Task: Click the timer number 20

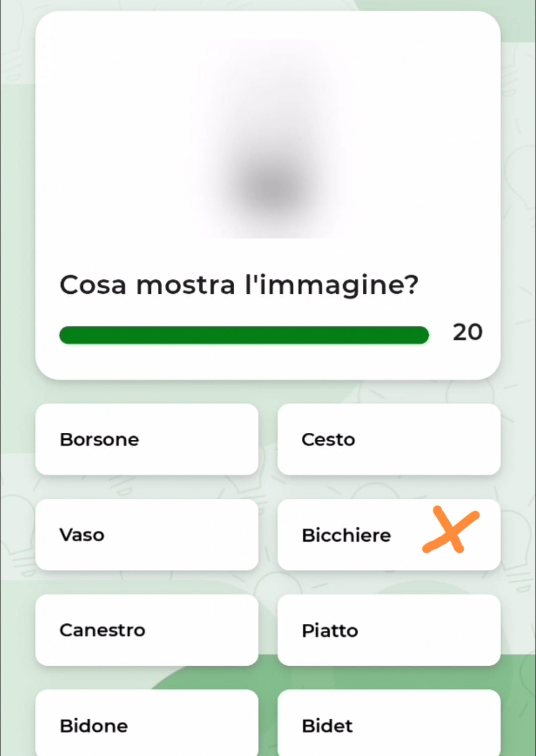Action: coord(467,332)
